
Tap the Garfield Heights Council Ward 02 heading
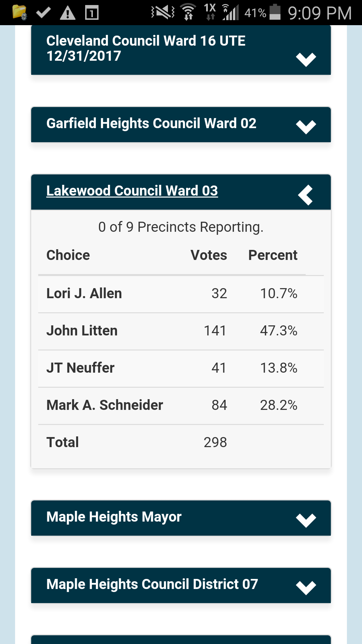point(151,123)
